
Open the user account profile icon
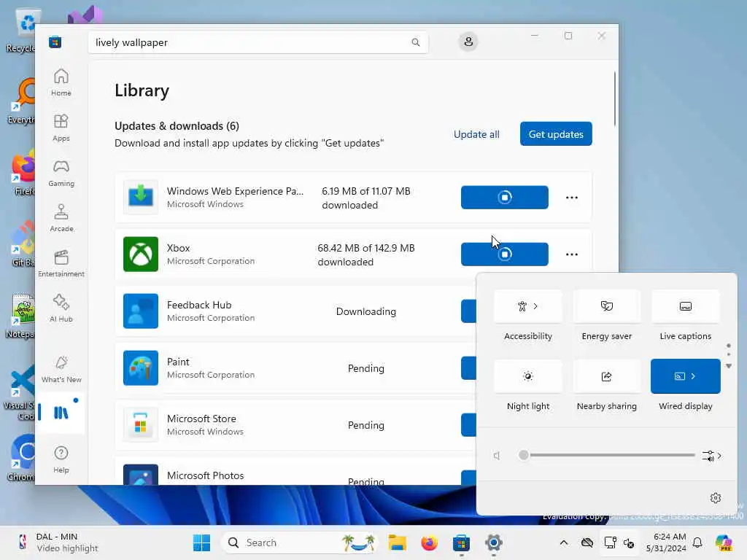468,42
